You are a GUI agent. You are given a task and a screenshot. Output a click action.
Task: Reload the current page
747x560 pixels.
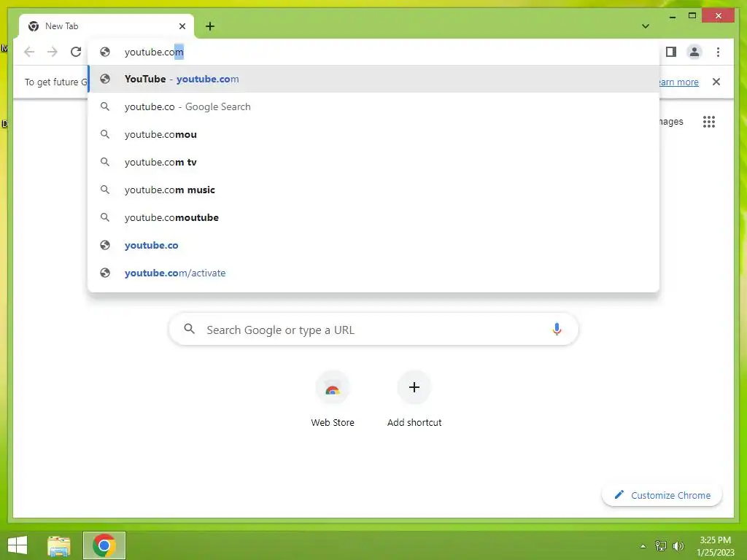76,52
